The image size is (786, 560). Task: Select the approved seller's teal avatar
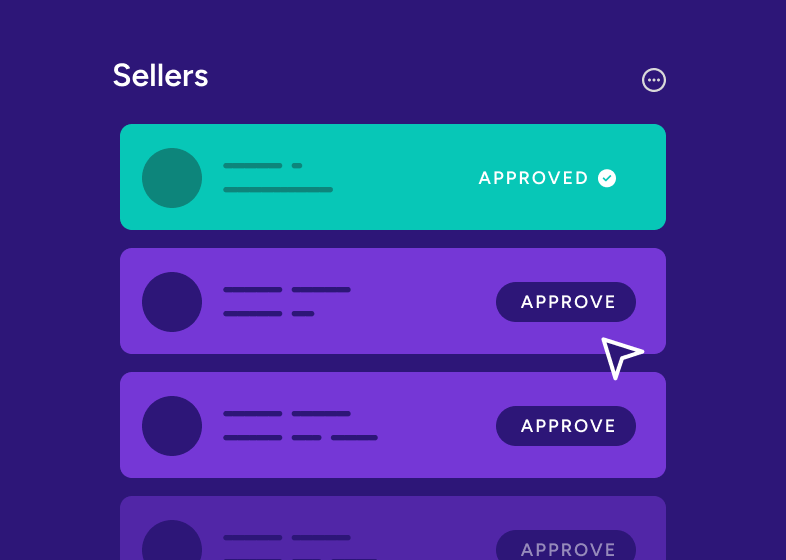[x=172, y=178]
